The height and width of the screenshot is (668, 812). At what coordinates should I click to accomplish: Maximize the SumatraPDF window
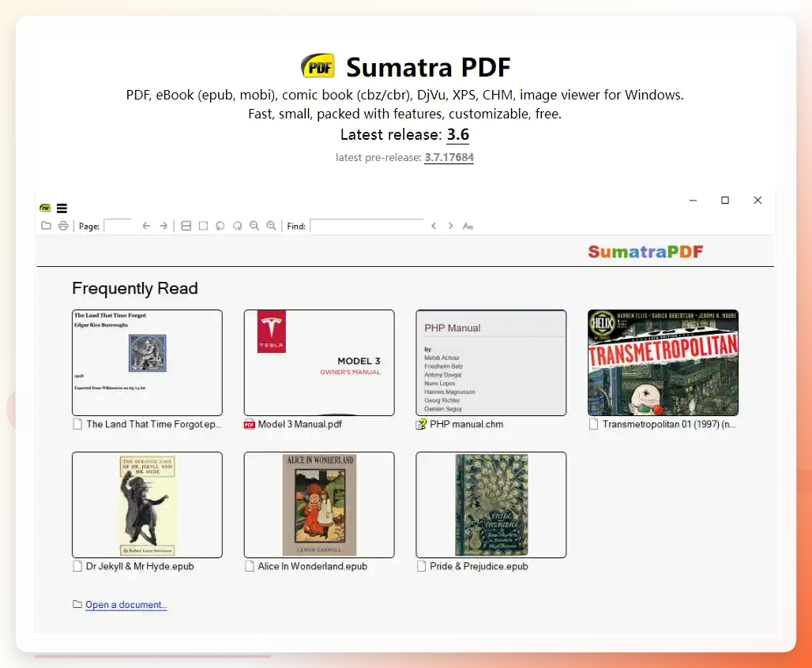[x=725, y=201]
